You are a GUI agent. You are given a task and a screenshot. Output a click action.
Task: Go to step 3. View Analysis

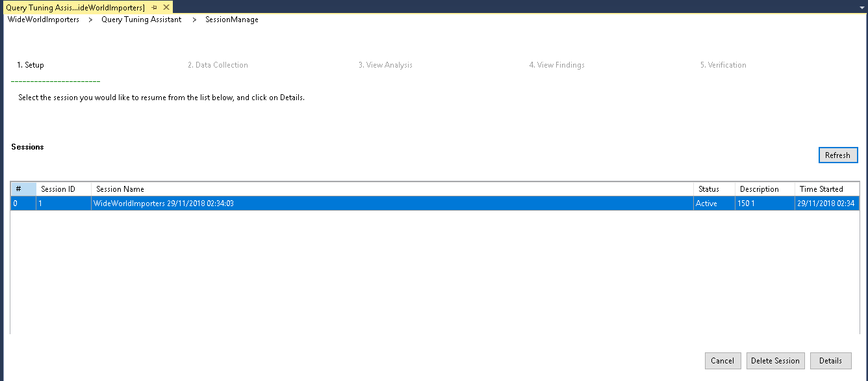point(385,65)
